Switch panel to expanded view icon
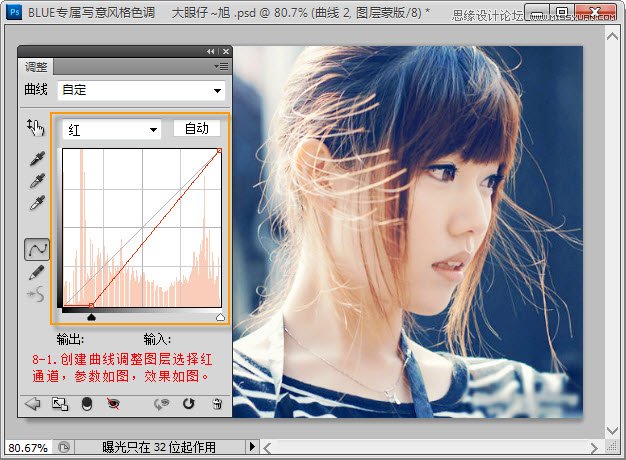Viewport: 626px width, 460px height. [x=59, y=404]
